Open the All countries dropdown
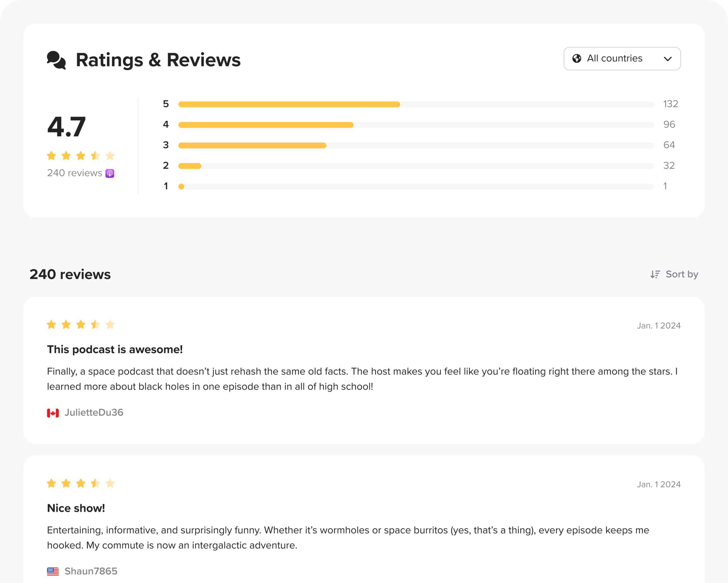 (622, 59)
